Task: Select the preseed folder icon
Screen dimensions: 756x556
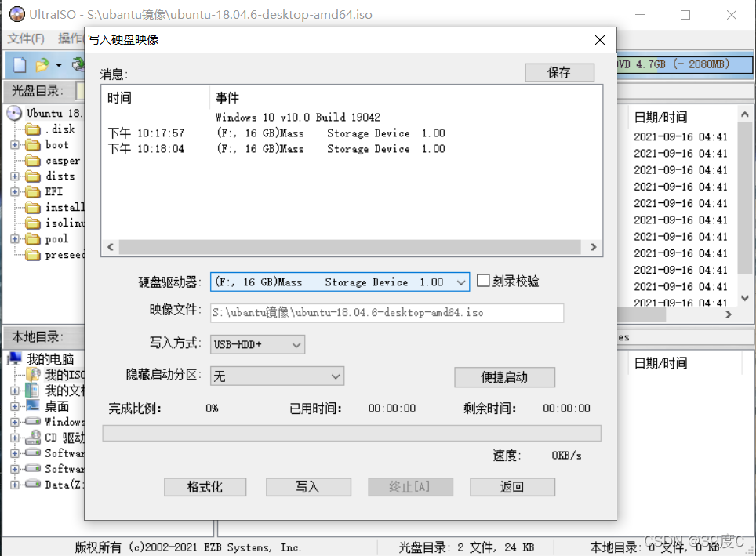Action: 33,255
